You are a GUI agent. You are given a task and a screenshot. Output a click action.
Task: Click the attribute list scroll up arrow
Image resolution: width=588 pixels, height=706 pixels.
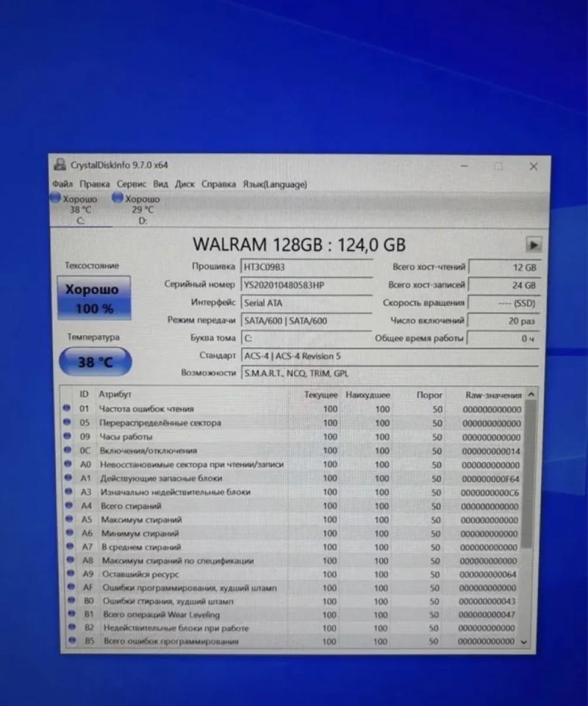531,394
